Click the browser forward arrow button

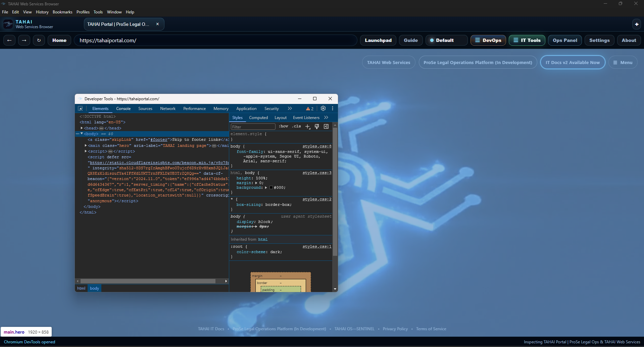point(24,40)
